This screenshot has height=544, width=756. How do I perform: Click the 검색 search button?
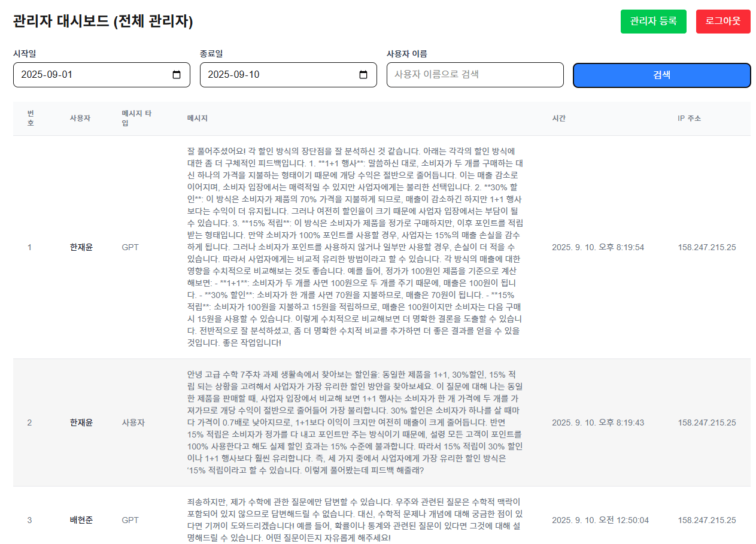tap(661, 75)
